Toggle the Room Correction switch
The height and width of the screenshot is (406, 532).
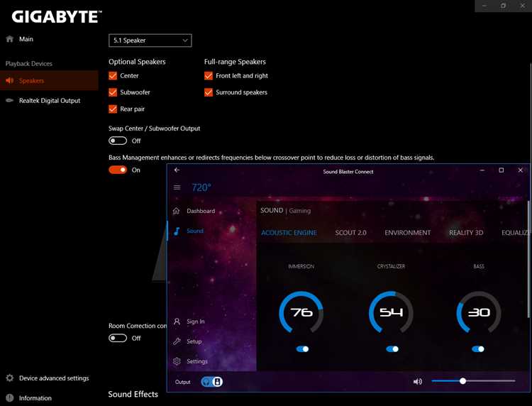pyautogui.click(x=118, y=338)
